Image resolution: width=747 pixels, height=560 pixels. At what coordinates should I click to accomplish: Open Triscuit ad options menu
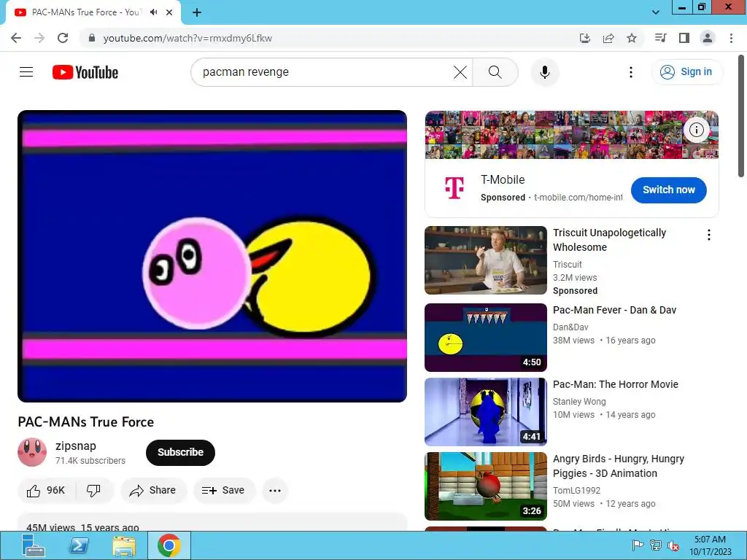coord(709,235)
